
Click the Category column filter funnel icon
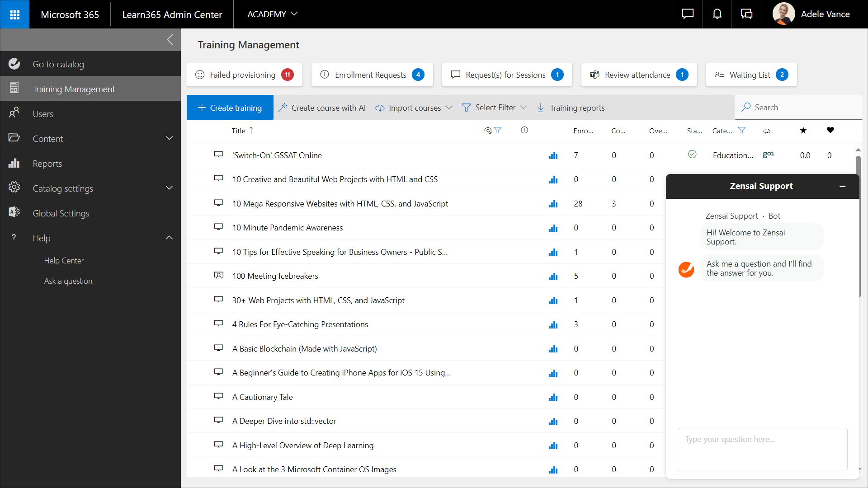[741, 131]
